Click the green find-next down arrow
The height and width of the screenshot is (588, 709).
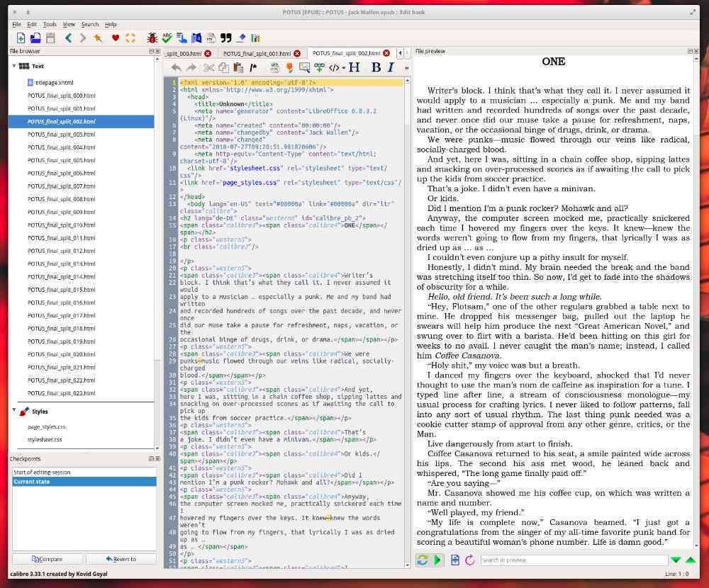click(x=676, y=560)
